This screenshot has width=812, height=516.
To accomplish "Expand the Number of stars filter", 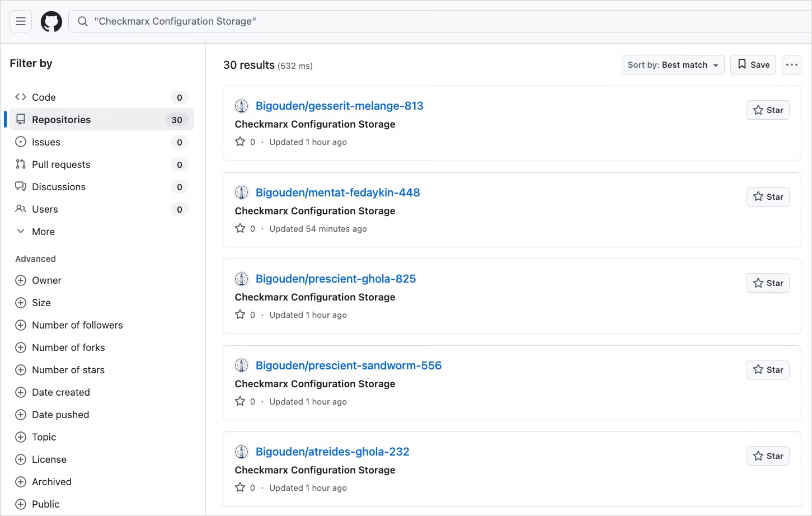I will pyautogui.click(x=21, y=369).
